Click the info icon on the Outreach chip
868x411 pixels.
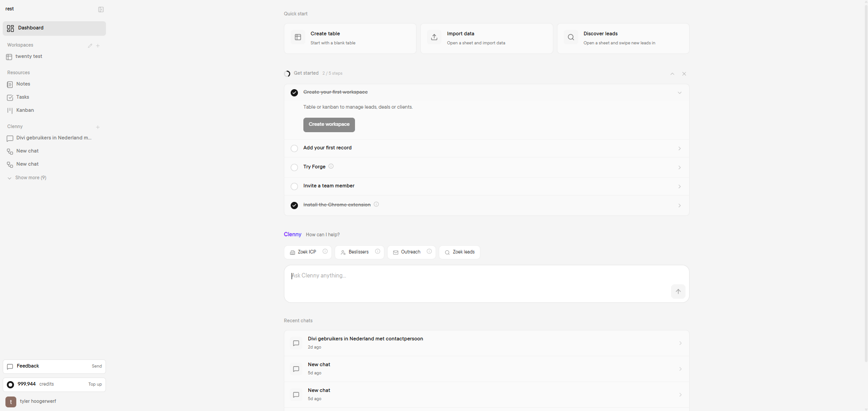tap(429, 252)
